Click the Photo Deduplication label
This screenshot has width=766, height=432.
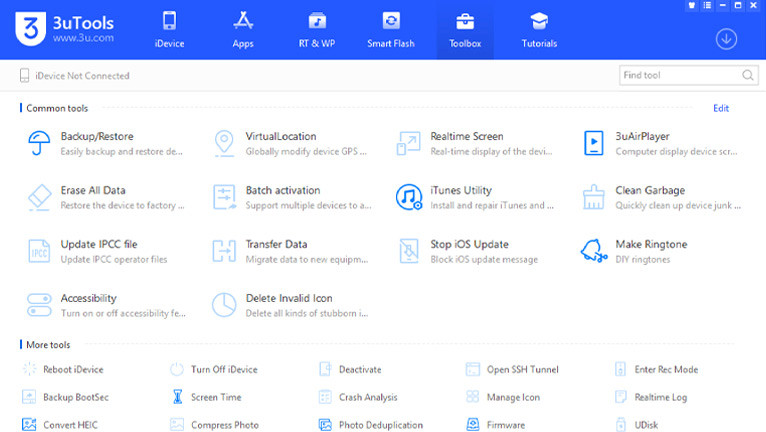click(x=381, y=425)
